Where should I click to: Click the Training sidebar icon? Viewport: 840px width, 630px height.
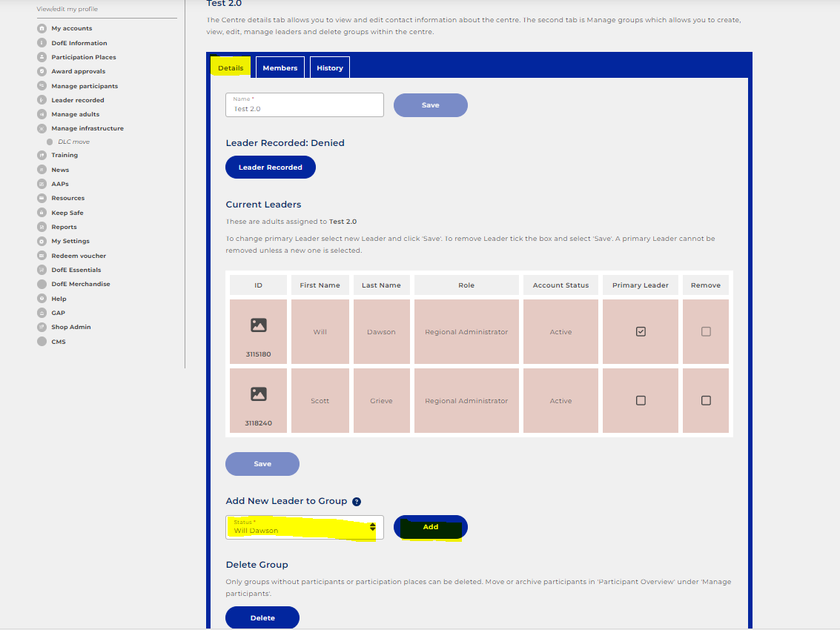click(x=42, y=155)
